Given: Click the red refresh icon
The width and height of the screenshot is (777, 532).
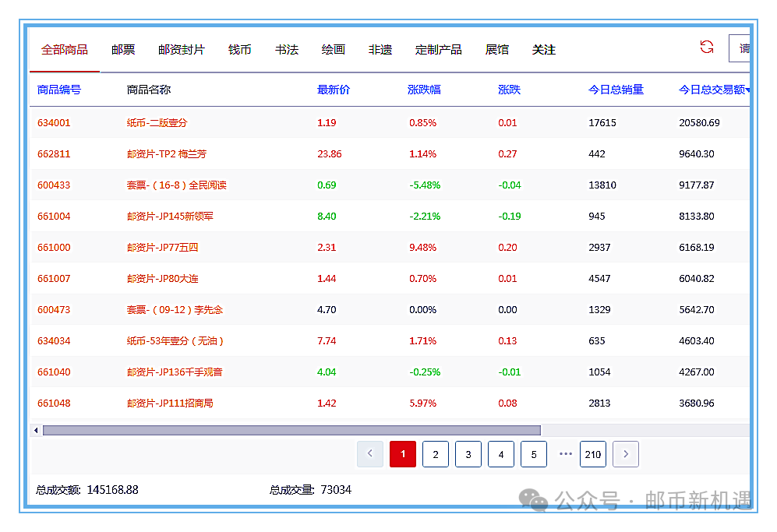Looking at the screenshot, I should coord(707,48).
